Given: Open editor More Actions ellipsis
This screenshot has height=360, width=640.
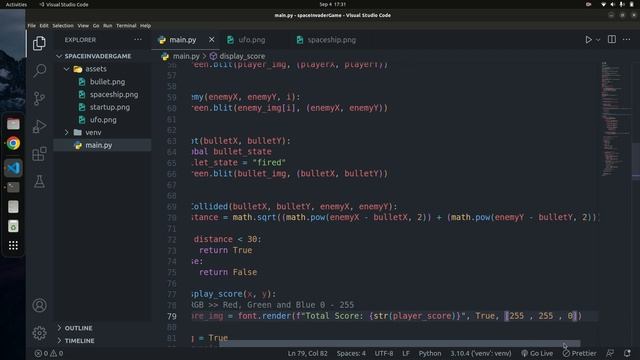Looking at the screenshot, I should click(627, 40).
